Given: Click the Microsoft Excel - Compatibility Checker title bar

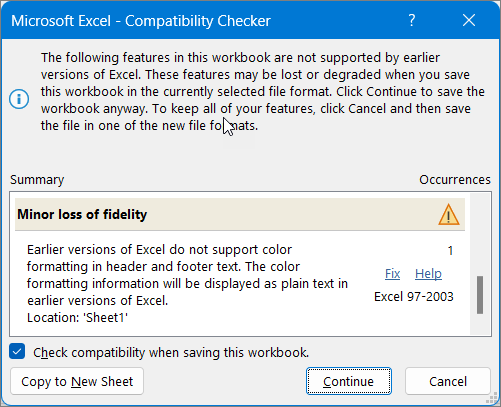Looking at the screenshot, I should pos(200,21).
